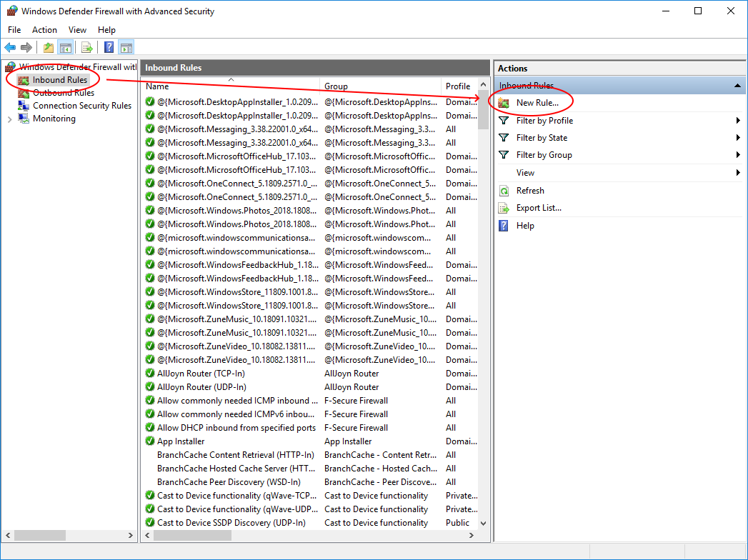Sort rules by the Profile column header
This screenshot has height=560, width=748.
[x=459, y=86]
